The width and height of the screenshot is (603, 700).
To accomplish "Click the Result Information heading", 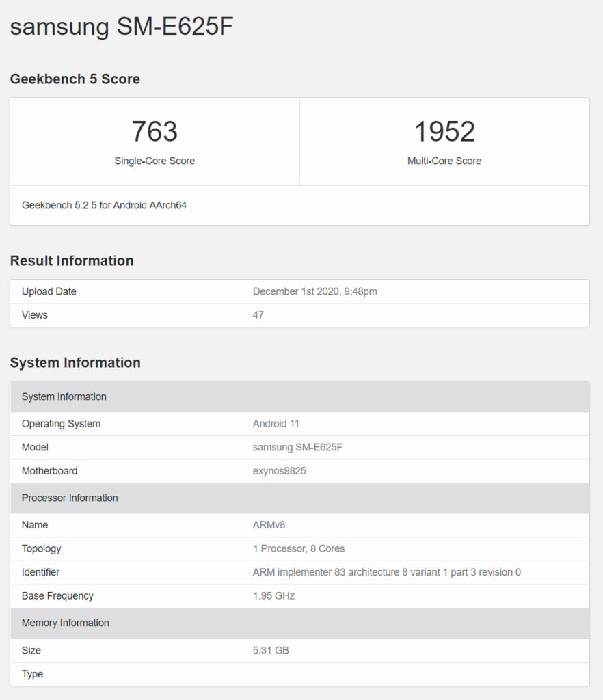I will coord(72,260).
